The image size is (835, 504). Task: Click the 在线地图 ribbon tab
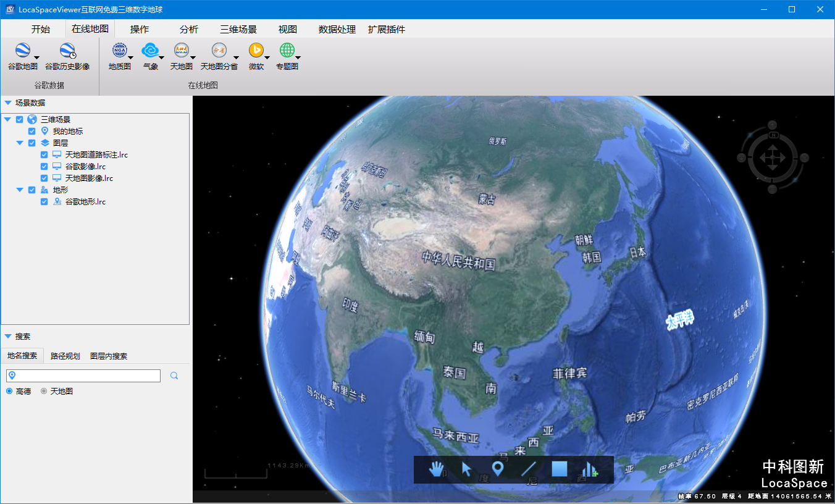coord(90,29)
